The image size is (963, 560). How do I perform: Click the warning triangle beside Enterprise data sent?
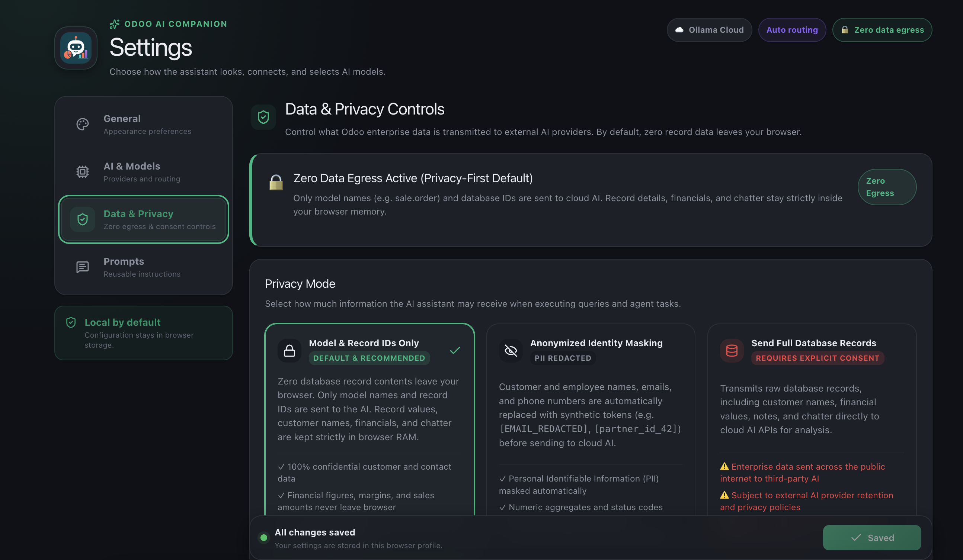click(x=724, y=466)
